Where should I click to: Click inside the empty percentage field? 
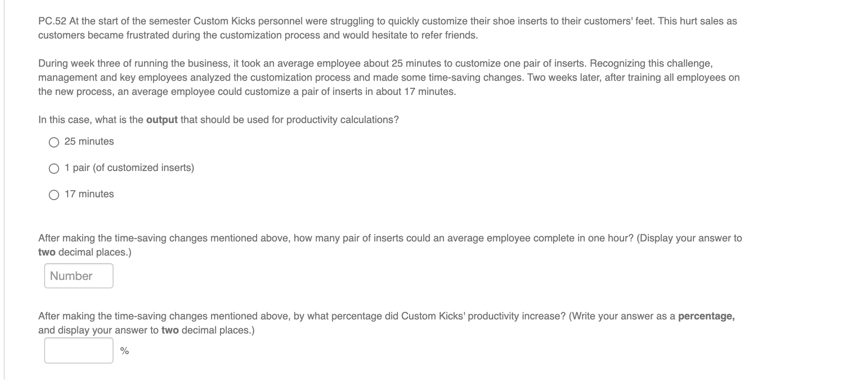click(78, 350)
